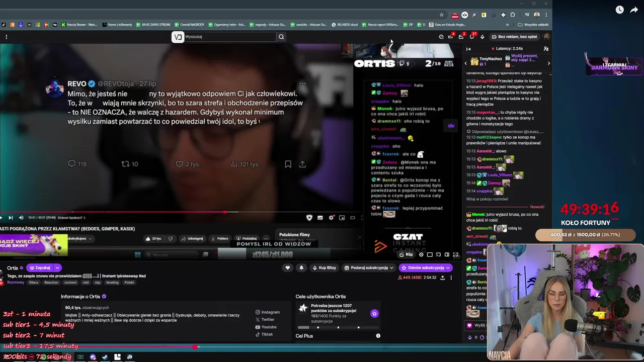Like the embedded video showing 20 tys.
This screenshot has width=644, height=362.
pos(153,238)
